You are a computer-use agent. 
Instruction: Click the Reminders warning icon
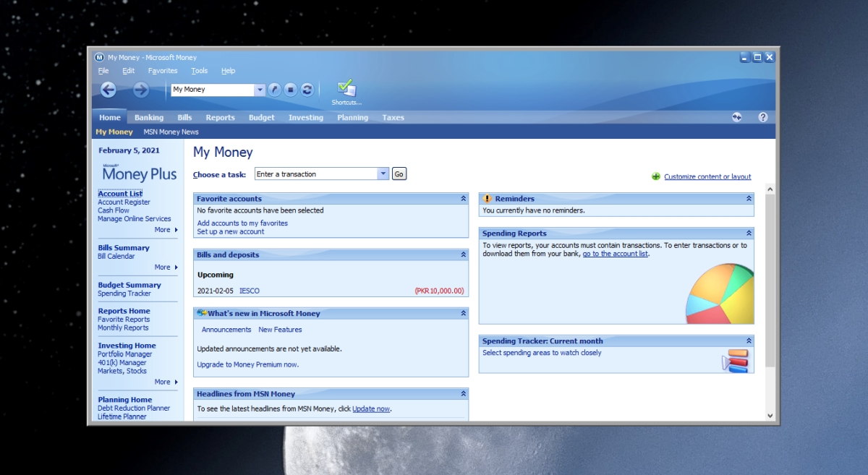click(488, 199)
